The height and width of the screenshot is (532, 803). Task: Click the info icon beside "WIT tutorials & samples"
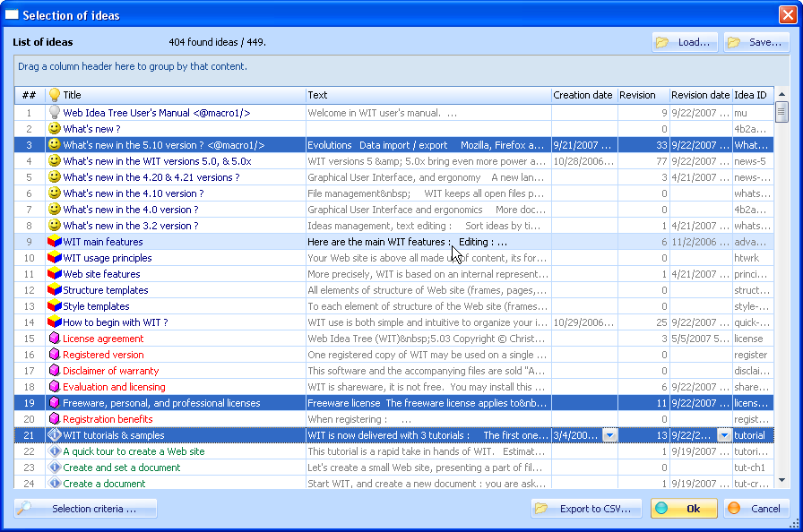coord(54,435)
